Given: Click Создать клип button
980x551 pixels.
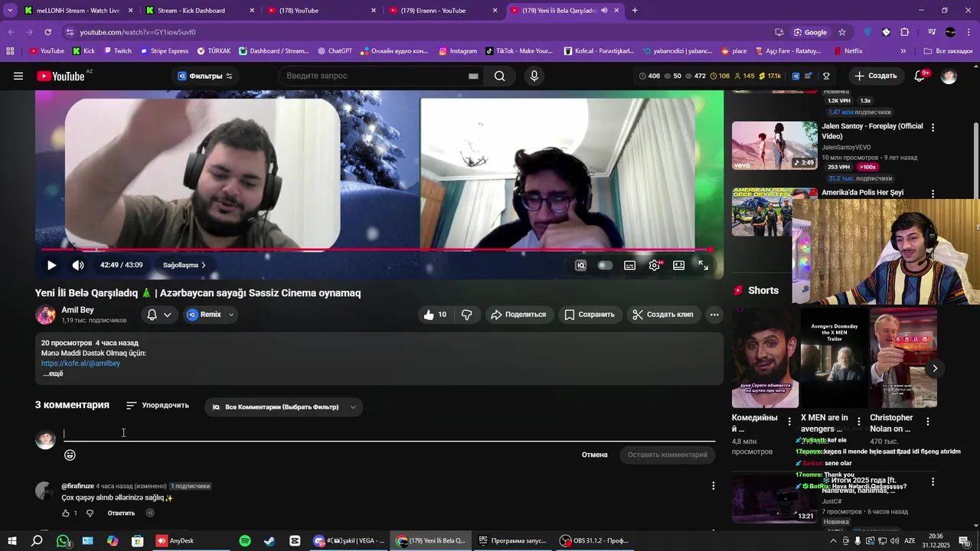Looking at the screenshot, I should 663,315.
